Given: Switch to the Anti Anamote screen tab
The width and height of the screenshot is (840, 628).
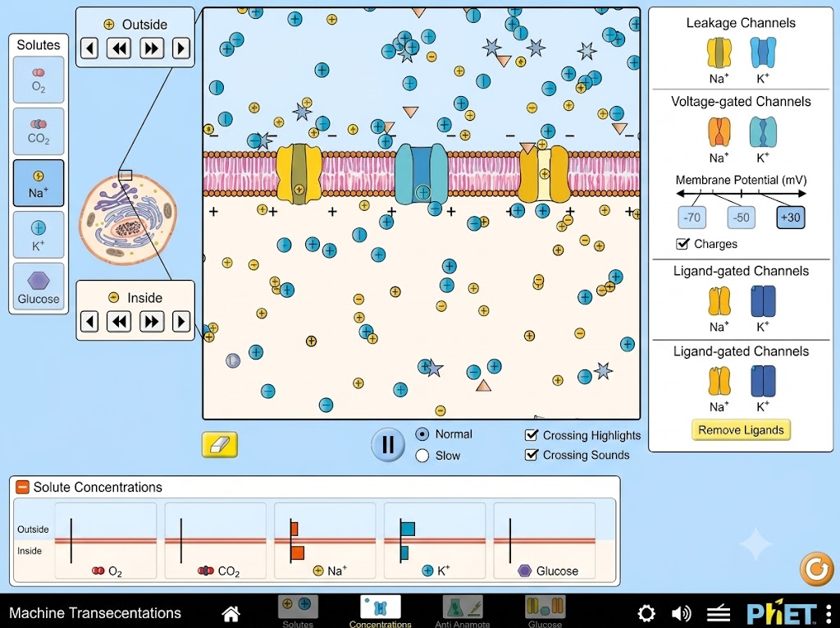Looking at the screenshot, I should [x=463, y=612].
